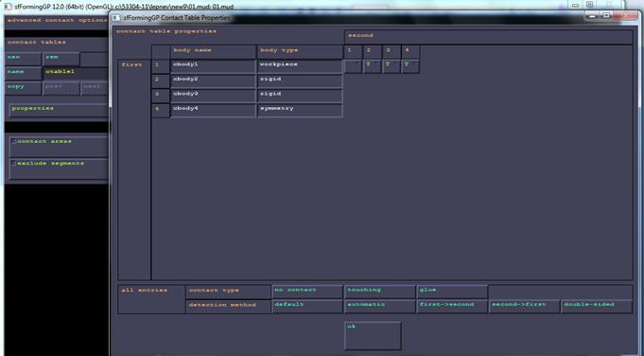Viewport: 644px width, 356px height.
Task: Click the T cell for second body 2
Action: [372, 66]
